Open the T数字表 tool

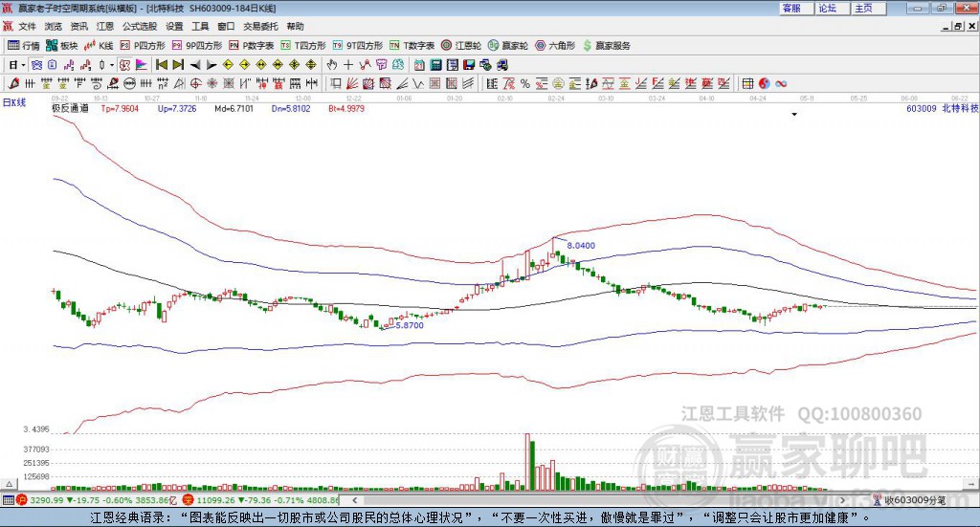tap(412, 46)
